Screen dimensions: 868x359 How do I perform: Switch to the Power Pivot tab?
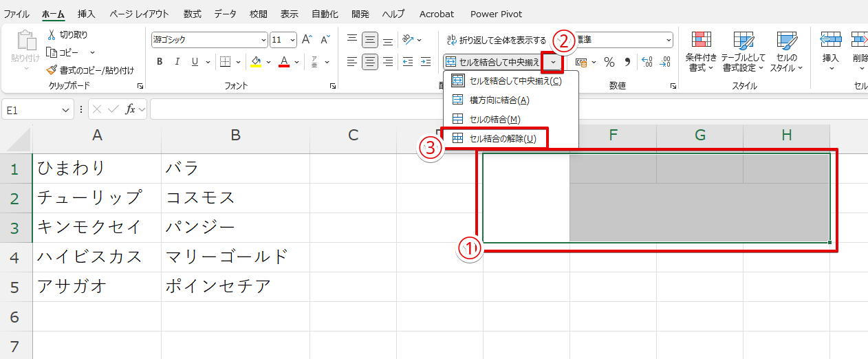497,14
